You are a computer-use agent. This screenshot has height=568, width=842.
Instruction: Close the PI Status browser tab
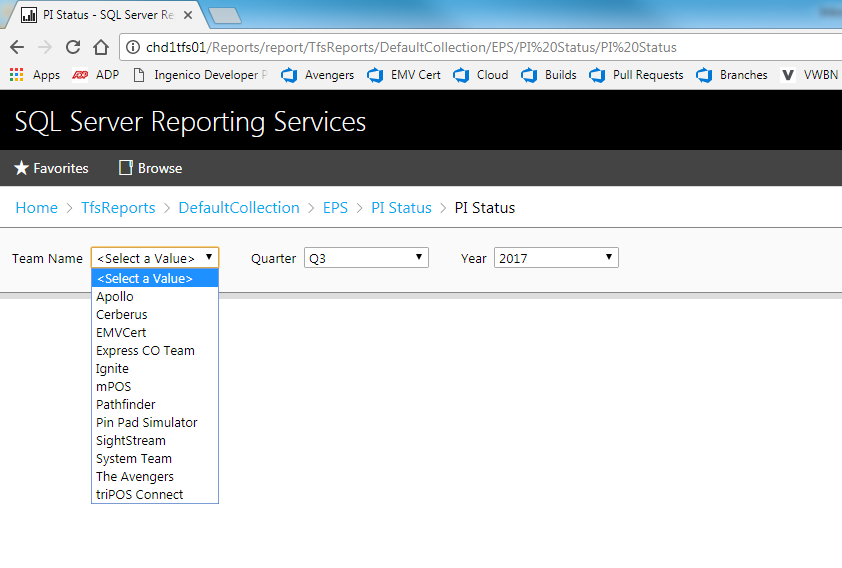click(x=188, y=15)
